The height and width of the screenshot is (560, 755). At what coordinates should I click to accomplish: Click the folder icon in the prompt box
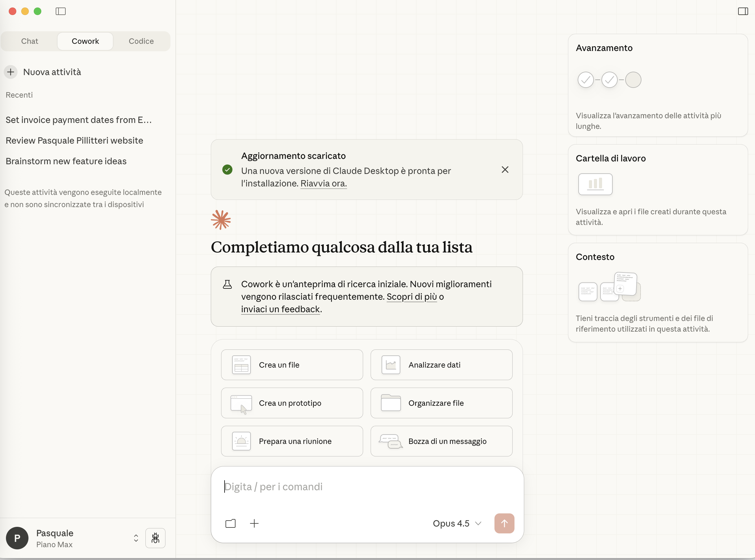[x=231, y=523]
